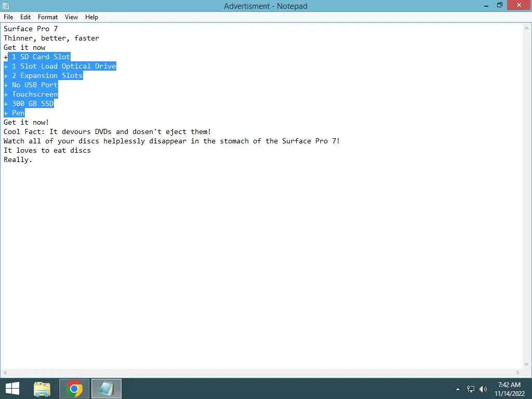
Task: Click the line 'Get it now!'
Action: [x=26, y=122]
